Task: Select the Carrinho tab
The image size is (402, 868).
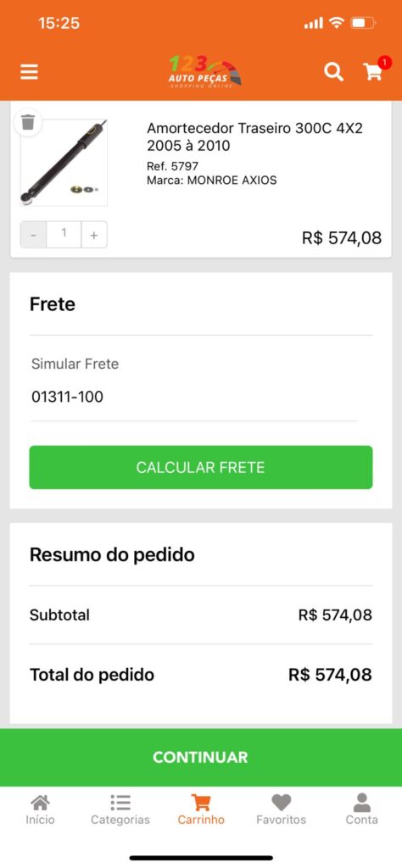Action: tap(201, 810)
